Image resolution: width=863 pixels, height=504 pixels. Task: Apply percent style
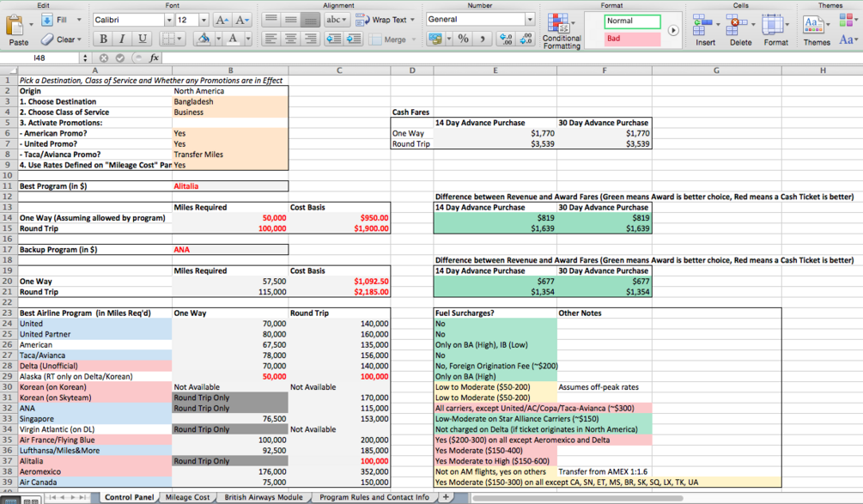point(464,39)
